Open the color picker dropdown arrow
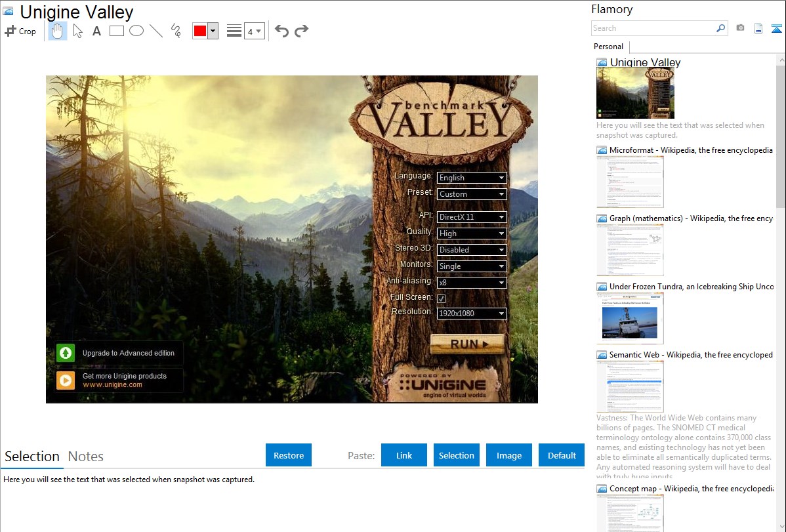The width and height of the screenshot is (786, 532). point(213,31)
